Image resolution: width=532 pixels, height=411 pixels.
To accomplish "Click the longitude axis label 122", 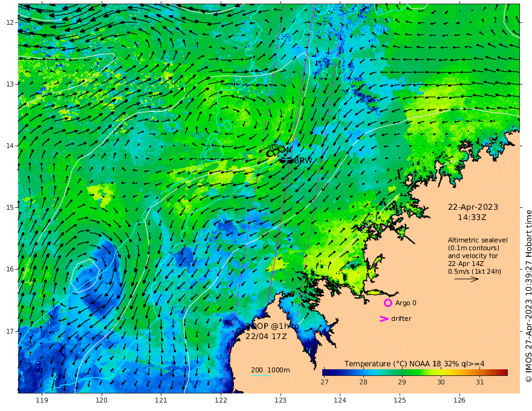I will click(x=221, y=401).
